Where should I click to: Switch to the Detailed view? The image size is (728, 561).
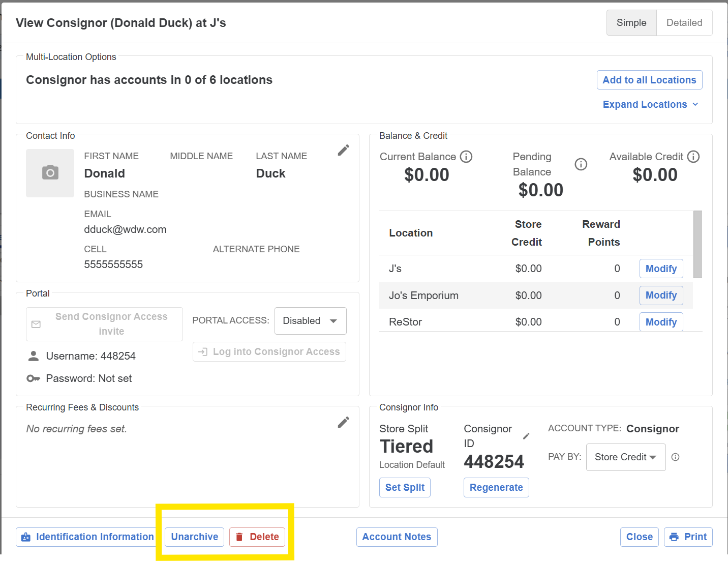[x=684, y=23]
